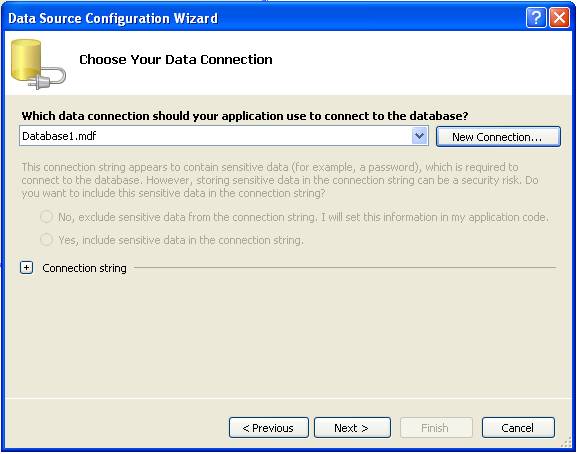Click the Which data connection question label
577x454 pixels.
coord(245,116)
